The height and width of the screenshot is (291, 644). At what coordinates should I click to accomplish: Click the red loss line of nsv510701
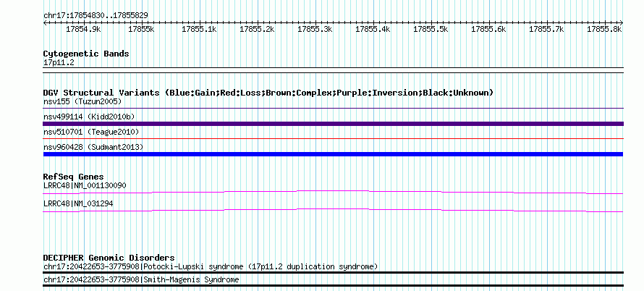click(x=333, y=139)
